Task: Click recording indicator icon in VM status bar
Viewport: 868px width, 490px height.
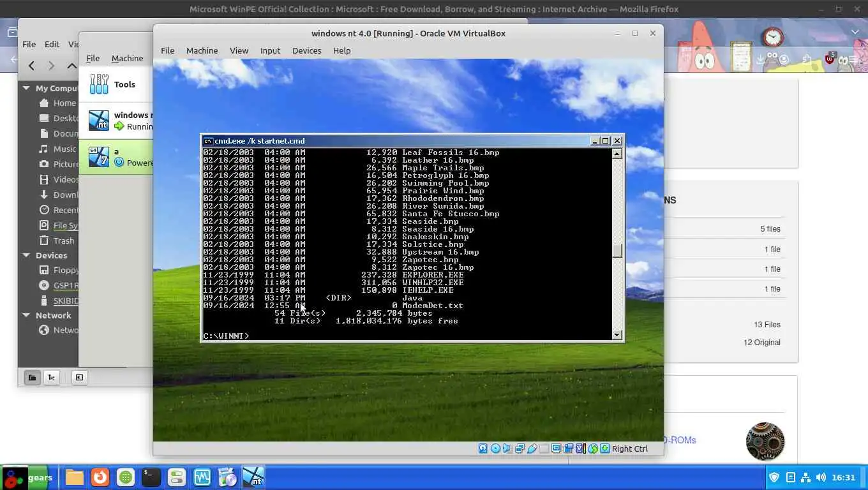Action: [568, 449]
